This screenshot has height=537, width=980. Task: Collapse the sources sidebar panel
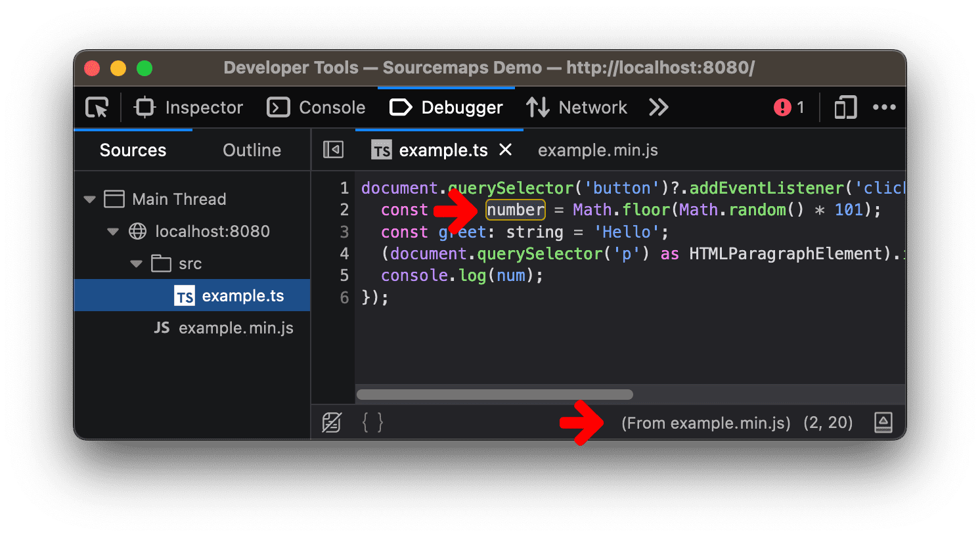[333, 149]
